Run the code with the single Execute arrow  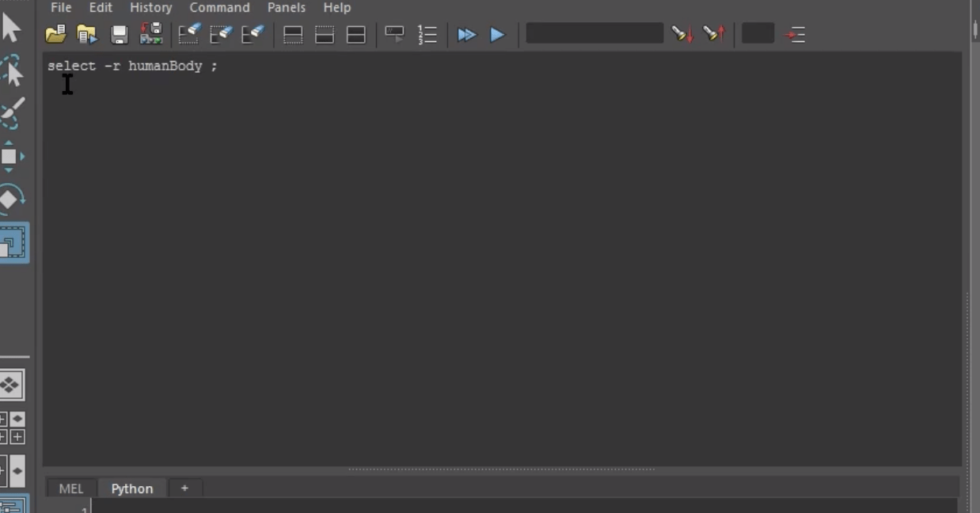click(x=497, y=34)
